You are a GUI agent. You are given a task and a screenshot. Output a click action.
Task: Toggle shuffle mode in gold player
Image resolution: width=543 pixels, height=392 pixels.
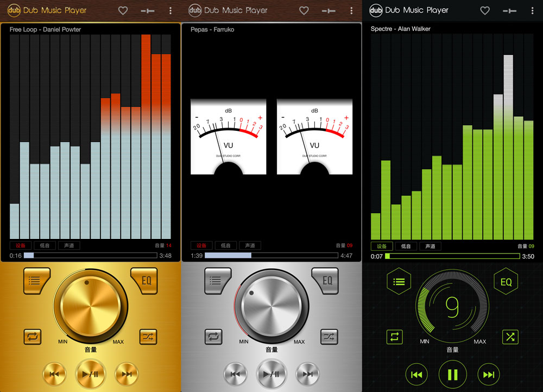[x=148, y=337]
